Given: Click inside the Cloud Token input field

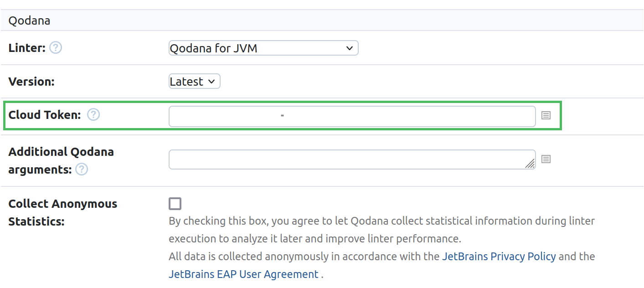Looking at the screenshot, I should pos(351,116).
